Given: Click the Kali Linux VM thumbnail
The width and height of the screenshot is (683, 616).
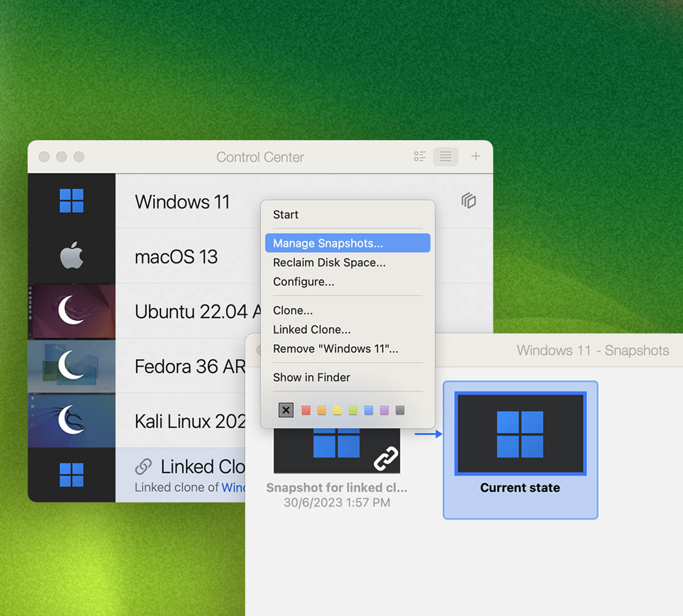Looking at the screenshot, I should coord(72,420).
